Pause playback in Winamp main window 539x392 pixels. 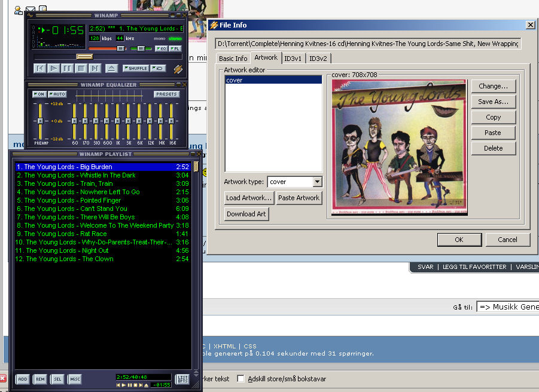point(67,68)
